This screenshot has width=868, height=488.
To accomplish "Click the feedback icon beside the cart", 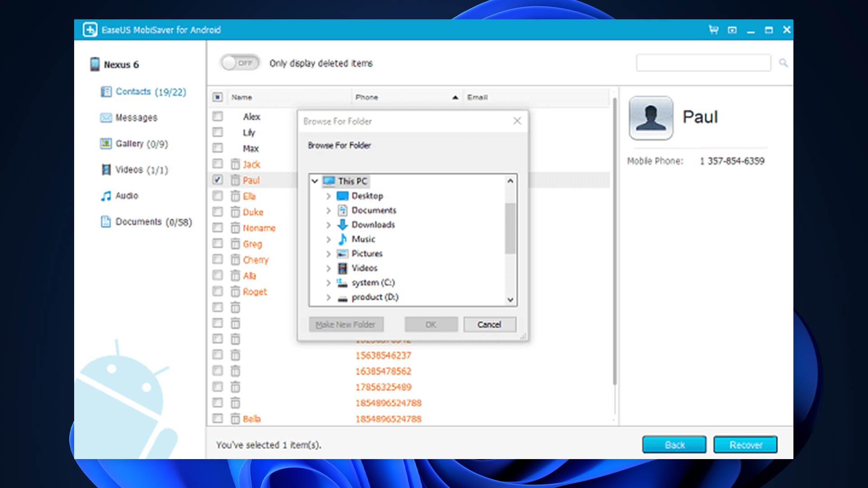I will (732, 30).
